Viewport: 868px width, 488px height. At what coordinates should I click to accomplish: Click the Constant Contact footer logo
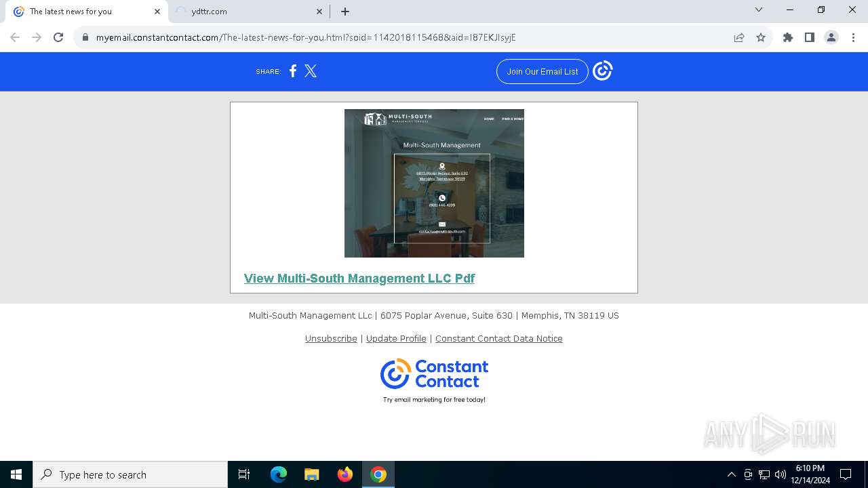pyautogui.click(x=434, y=374)
